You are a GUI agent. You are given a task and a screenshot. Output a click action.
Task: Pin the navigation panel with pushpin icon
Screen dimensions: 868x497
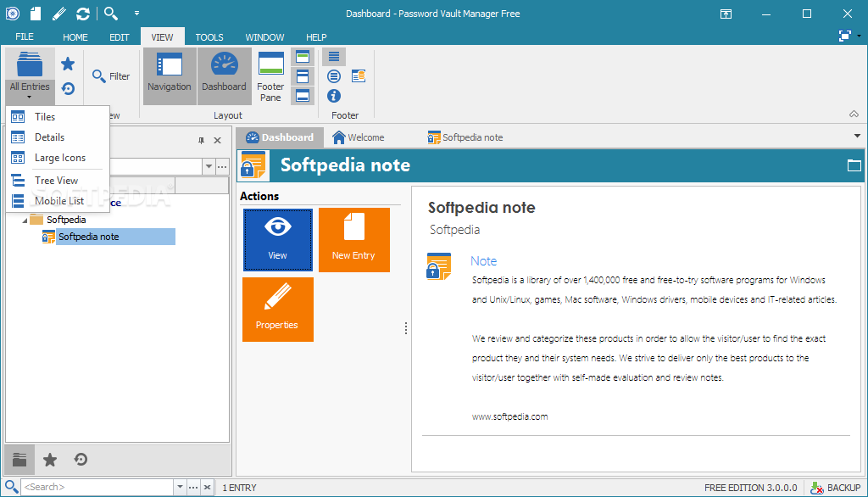click(x=201, y=140)
